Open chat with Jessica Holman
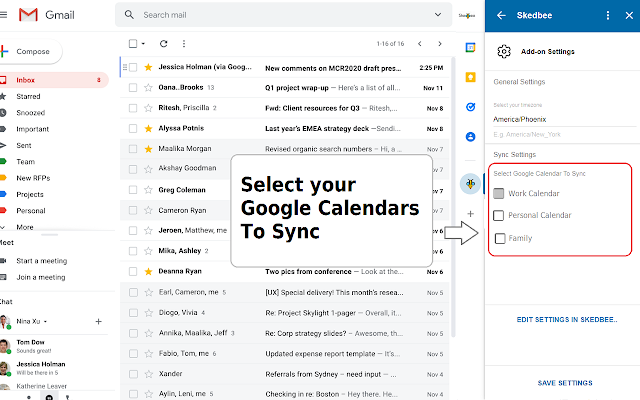Image resolution: width=640 pixels, height=400 pixels. click(40, 368)
